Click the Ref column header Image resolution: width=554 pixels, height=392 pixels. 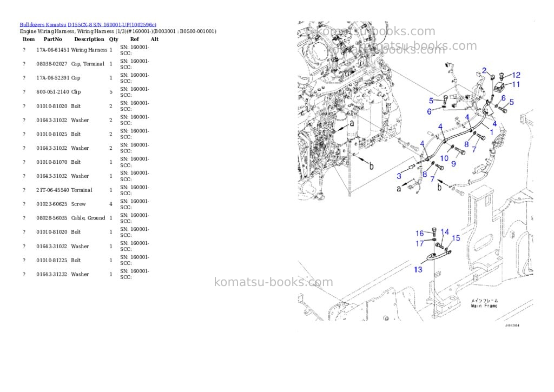click(x=134, y=39)
